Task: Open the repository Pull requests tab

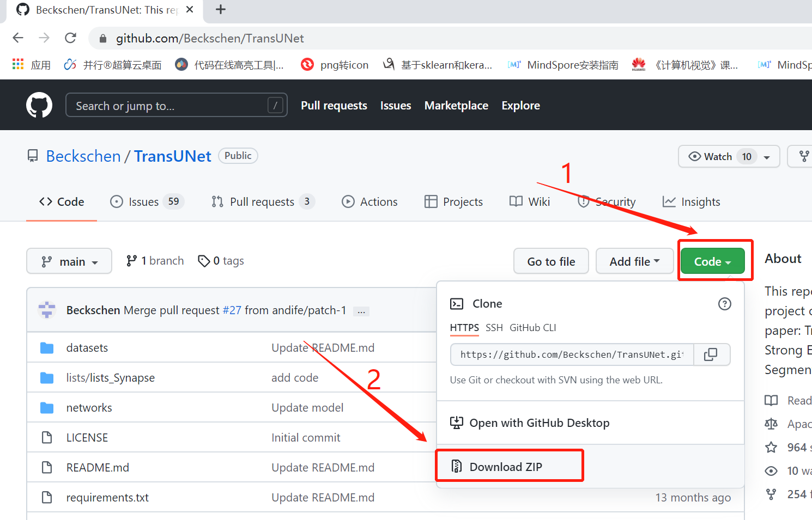Action: pyautogui.click(x=263, y=202)
